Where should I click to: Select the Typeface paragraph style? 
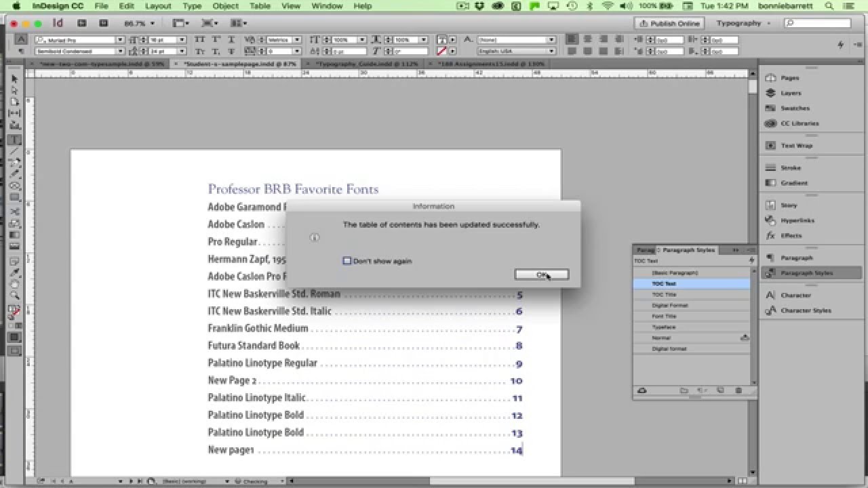click(x=692, y=327)
